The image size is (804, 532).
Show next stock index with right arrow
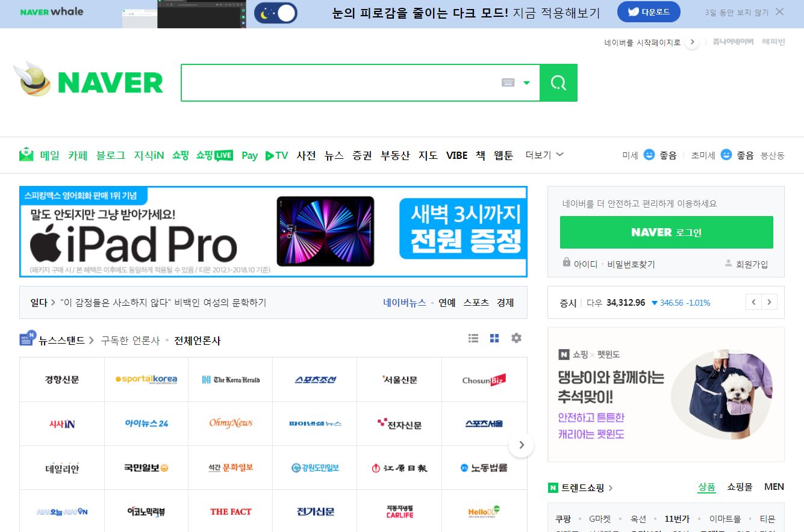[769, 302]
